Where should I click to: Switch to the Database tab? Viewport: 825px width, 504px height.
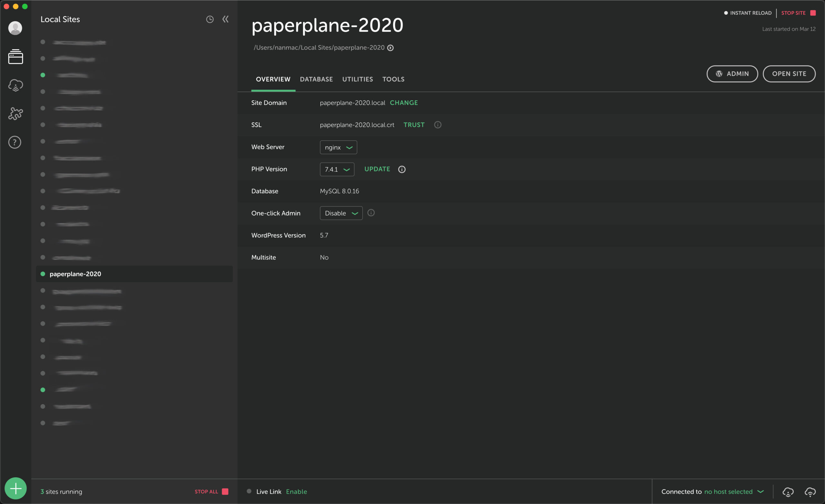click(316, 79)
